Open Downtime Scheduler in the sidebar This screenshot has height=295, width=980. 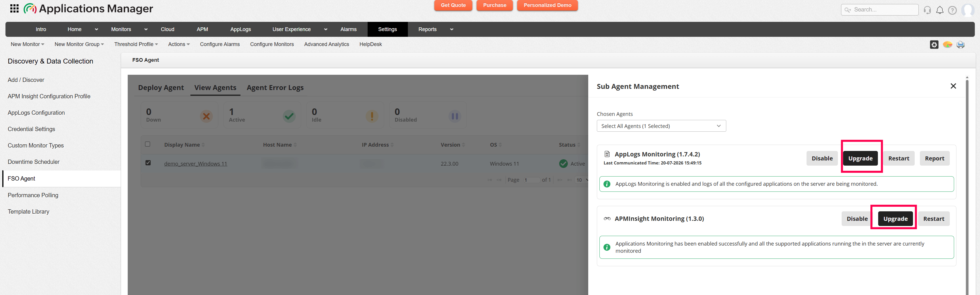[33, 162]
